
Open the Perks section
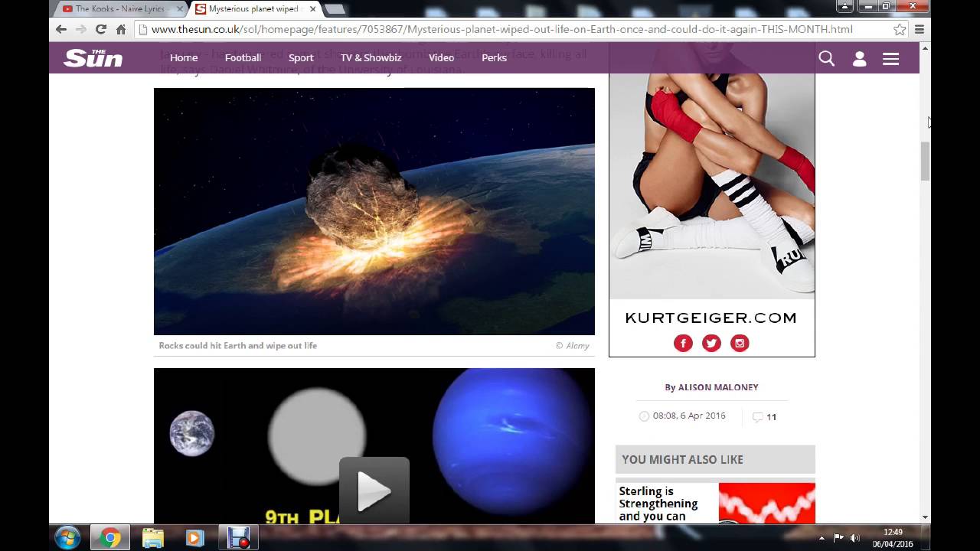[494, 57]
